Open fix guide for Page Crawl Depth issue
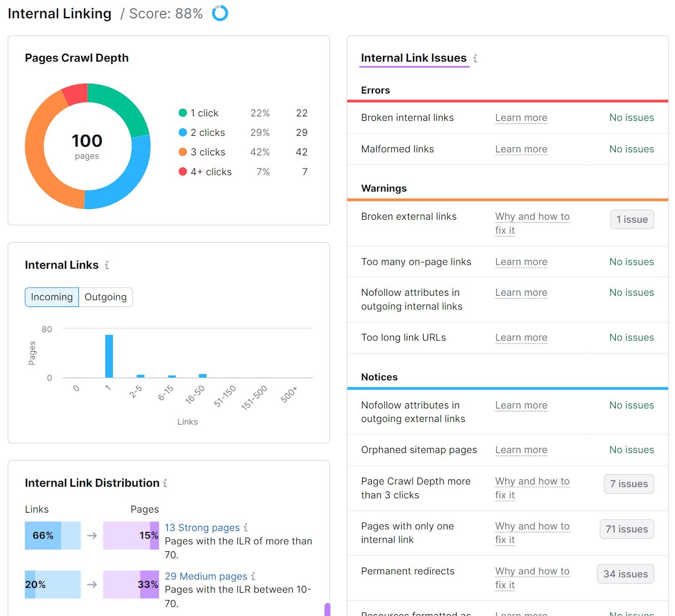 point(532,488)
